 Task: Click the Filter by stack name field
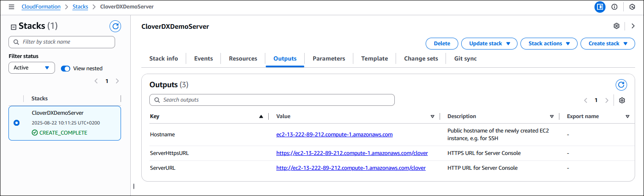(x=62, y=42)
